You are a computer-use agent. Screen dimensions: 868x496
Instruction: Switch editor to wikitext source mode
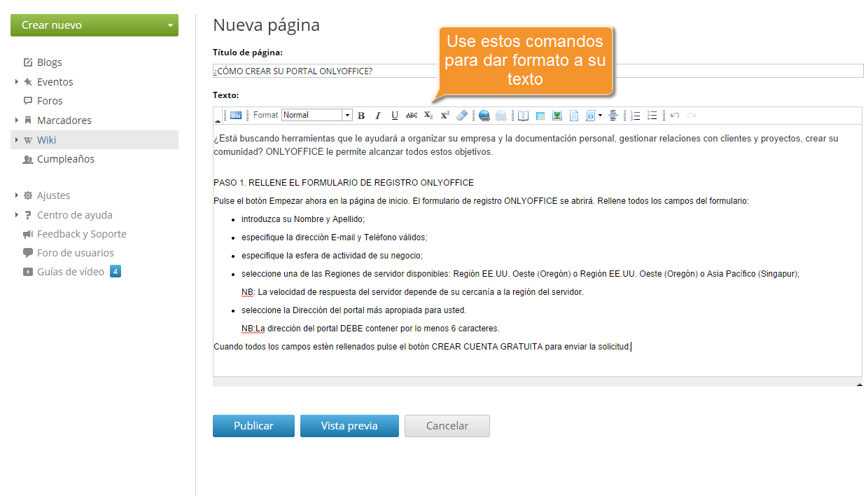(x=236, y=115)
